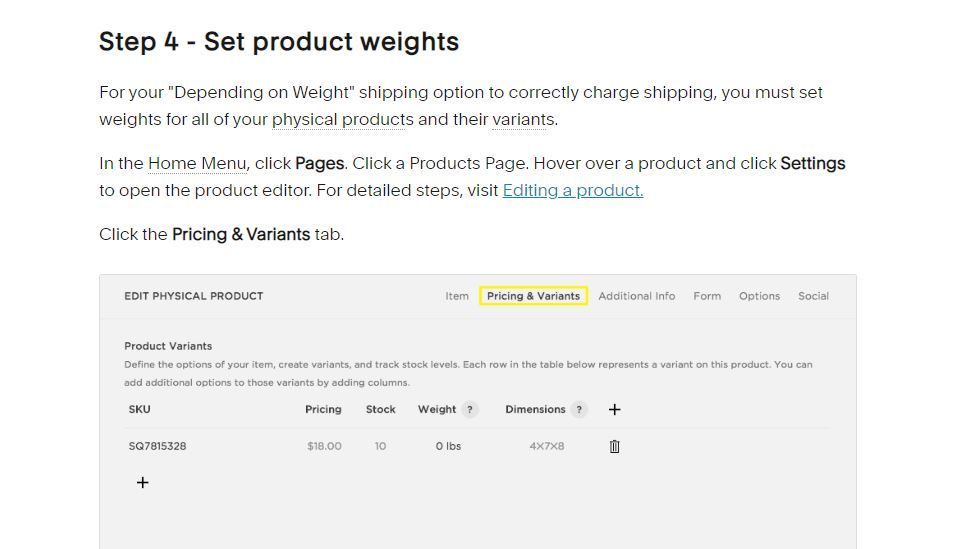
Task: Select the Form tab
Action: (x=707, y=296)
